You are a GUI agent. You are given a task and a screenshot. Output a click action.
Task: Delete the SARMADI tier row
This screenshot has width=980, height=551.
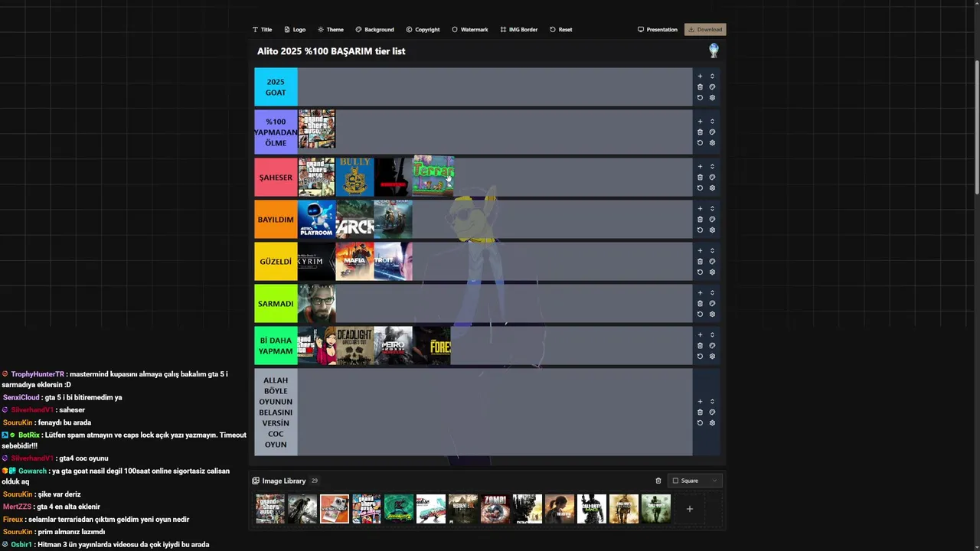coord(700,304)
